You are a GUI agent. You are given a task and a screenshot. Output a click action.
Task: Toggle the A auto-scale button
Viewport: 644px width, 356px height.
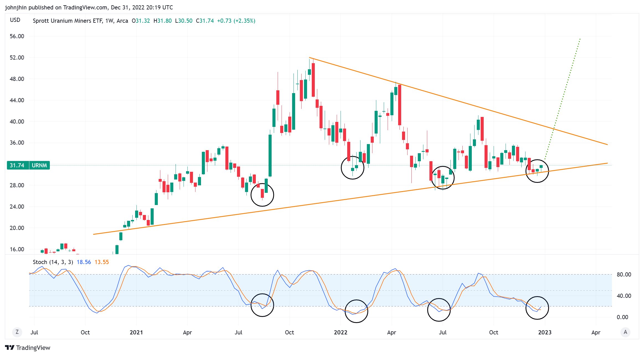coord(625,332)
